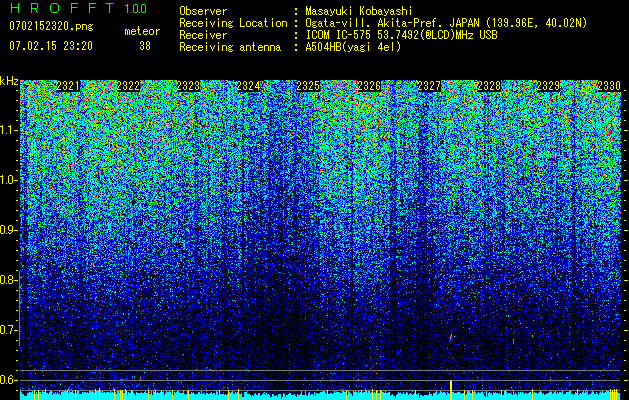
Task: Click the 2328 time marker
Action: click(489, 86)
